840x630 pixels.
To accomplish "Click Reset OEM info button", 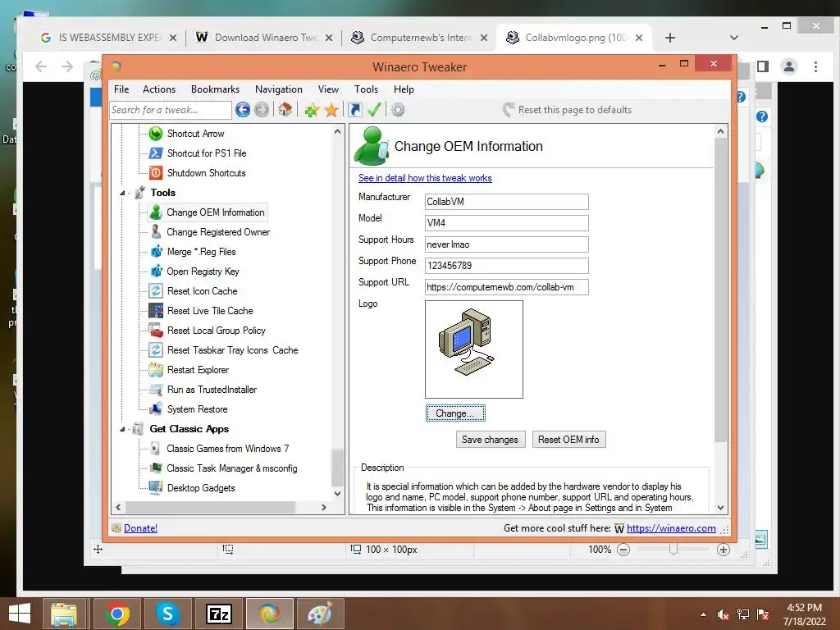I will coord(568,440).
